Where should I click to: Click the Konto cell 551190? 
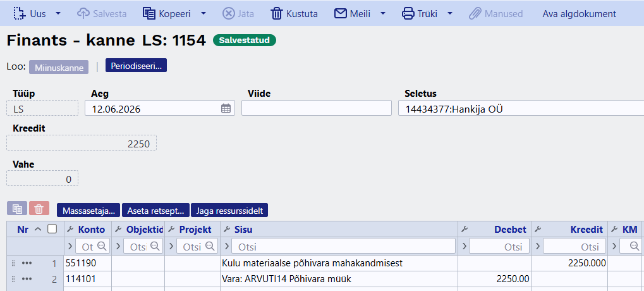pyautogui.click(x=87, y=263)
